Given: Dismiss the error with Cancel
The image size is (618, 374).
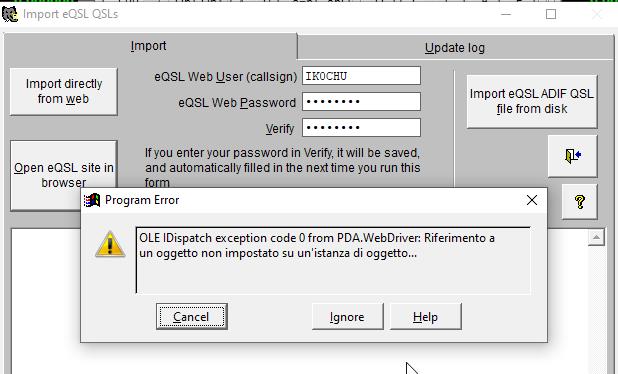Looking at the screenshot, I should coord(192,316).
